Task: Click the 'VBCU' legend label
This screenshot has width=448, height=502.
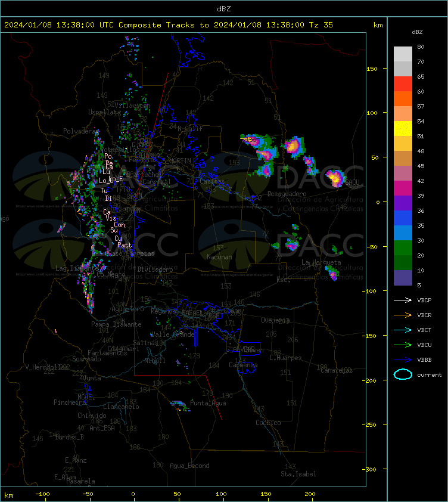Action: pos(424,345)
